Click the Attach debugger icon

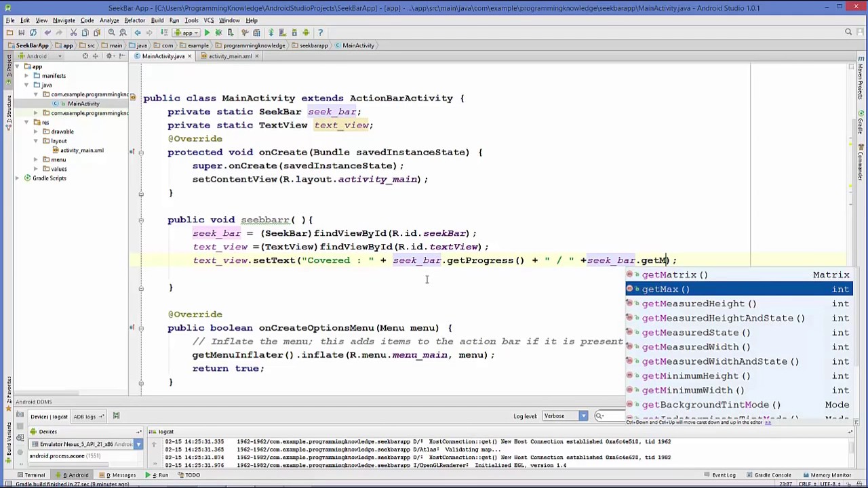click(231, 33)
